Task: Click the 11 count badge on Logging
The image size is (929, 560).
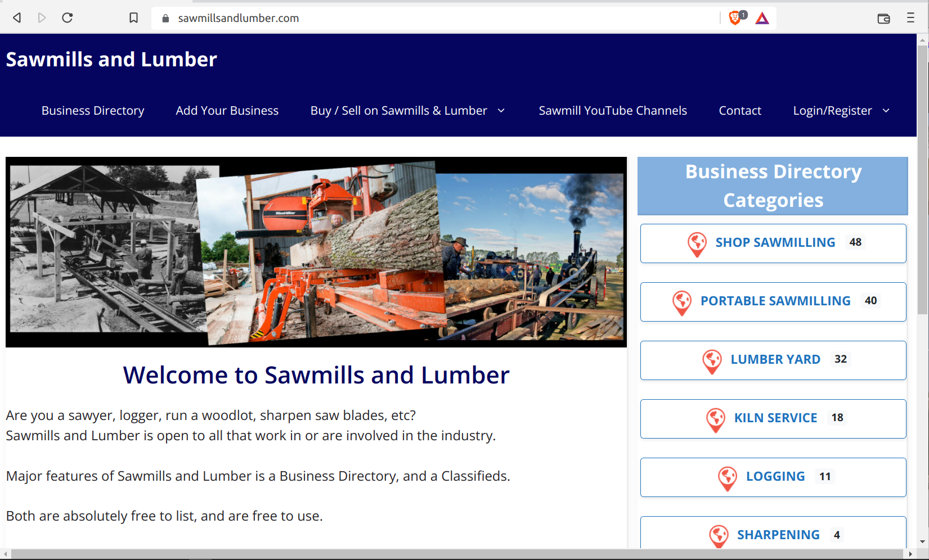Action: pyautogui.click(x=825, y=476)
